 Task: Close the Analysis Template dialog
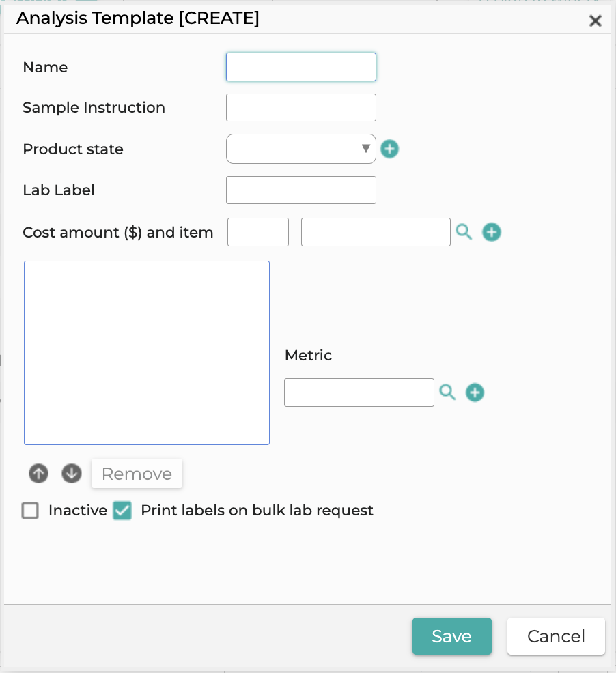[x=595, y=20]
